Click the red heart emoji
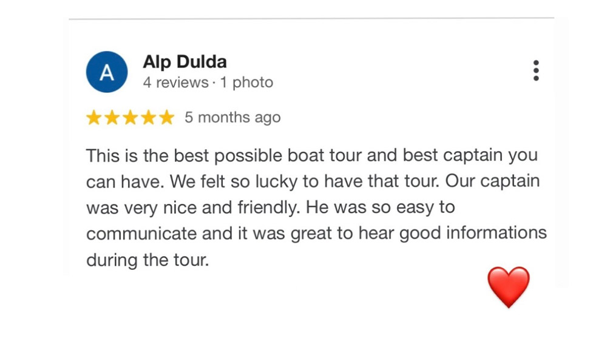 click(x=509, y=286)
